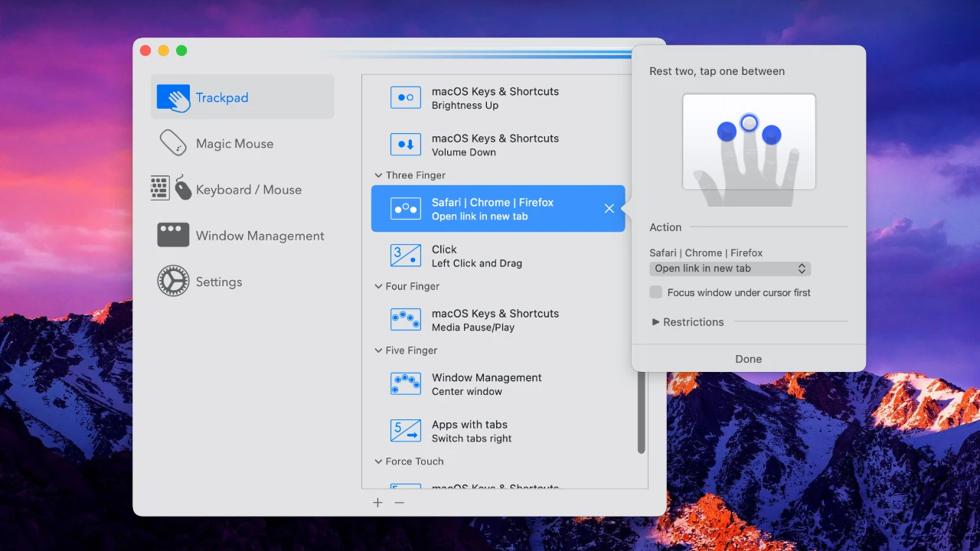Viewport: 980px width, 551px height.
Task: Click the Settings gear icon
Action: point(173,281)
